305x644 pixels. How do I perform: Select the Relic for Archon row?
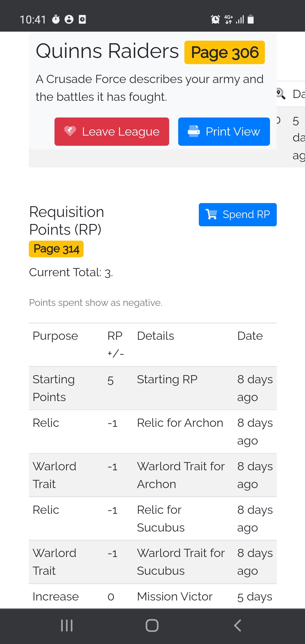coord(152,432)
